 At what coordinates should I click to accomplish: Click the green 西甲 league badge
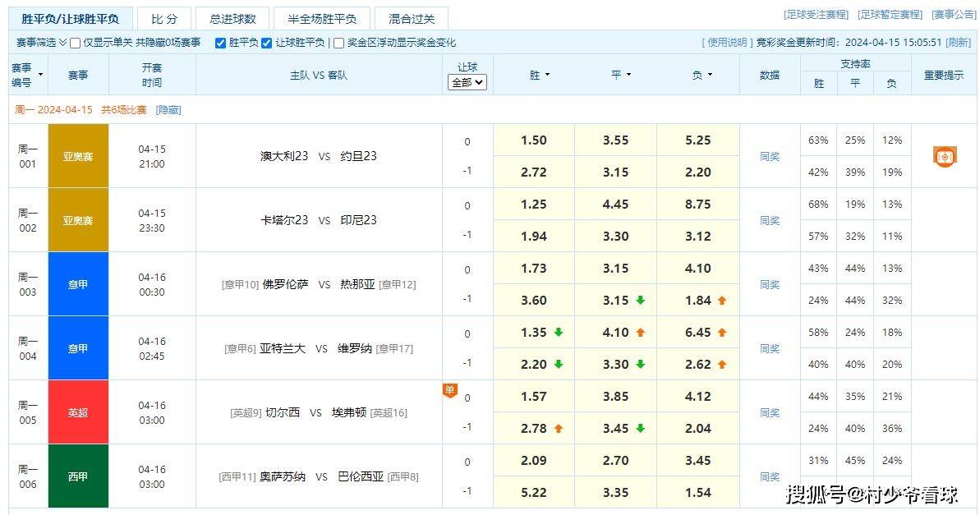pos(78,476)
